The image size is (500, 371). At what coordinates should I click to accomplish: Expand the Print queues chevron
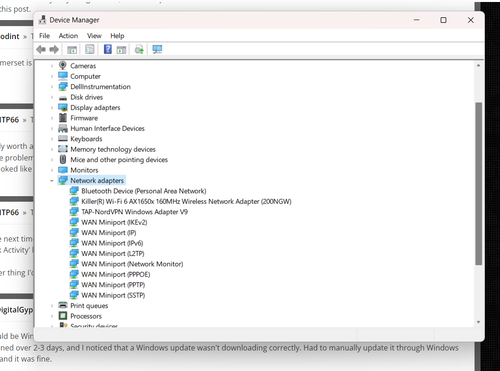52,306
